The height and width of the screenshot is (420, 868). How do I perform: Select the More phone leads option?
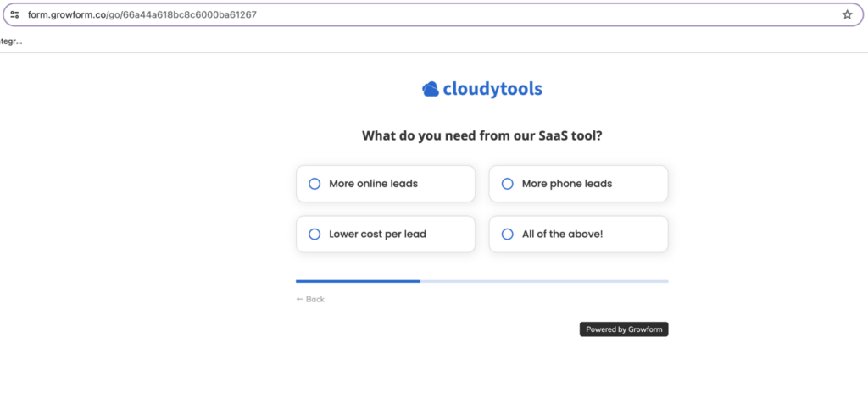tap(578, 184)
